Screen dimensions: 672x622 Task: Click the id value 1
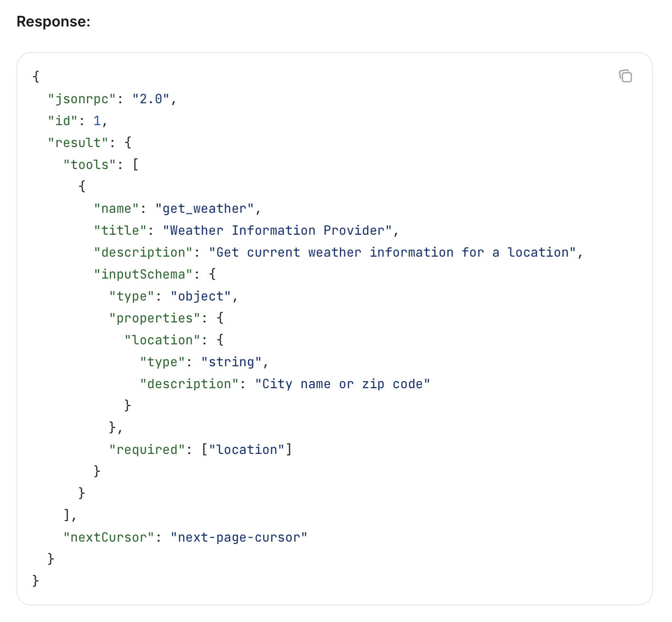coord(97,121)
